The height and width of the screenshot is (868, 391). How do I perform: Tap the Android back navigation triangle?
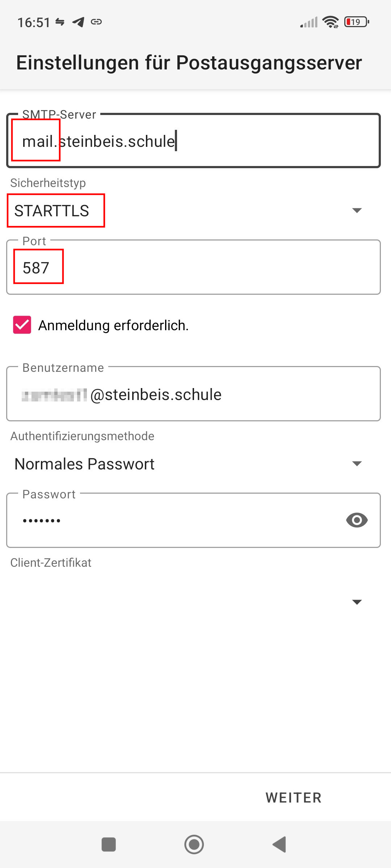[x=279, y=844]
